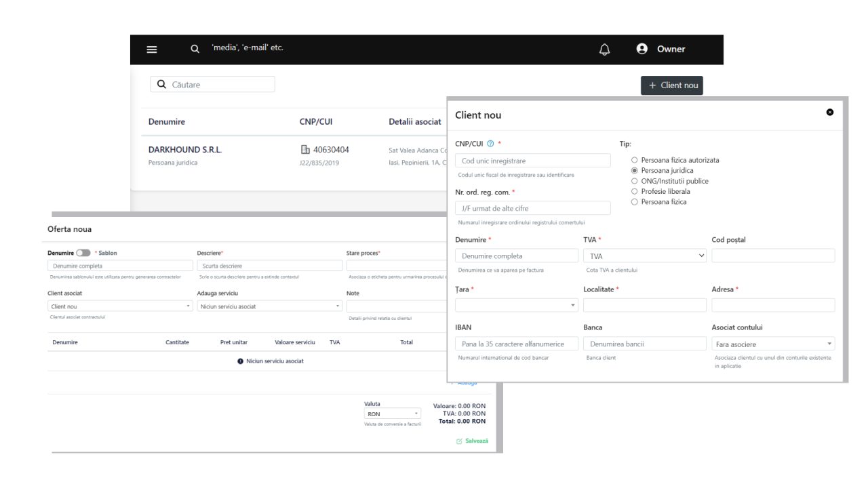
Task: Open the DARKHOUND S.R.L. client row
Action: click(185, 150)
